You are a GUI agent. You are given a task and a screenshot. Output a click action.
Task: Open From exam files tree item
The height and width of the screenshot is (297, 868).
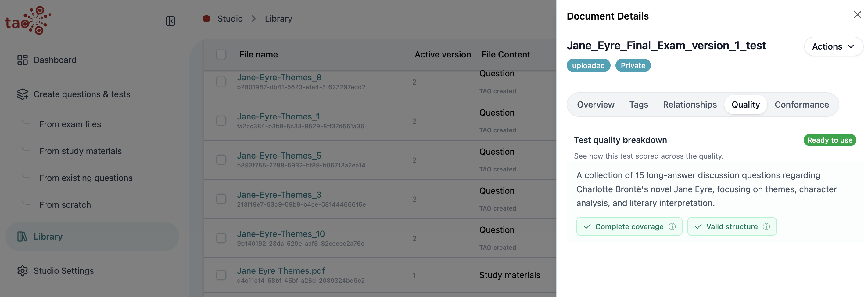70,124
